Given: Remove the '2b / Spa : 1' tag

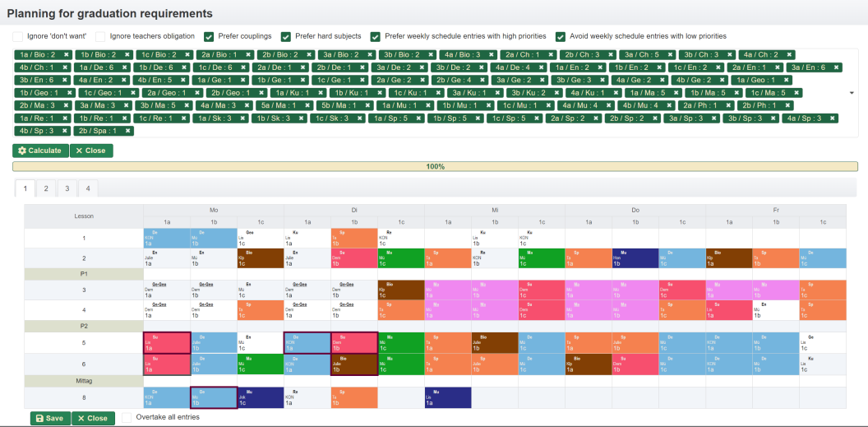Looking at the screenshot, I should [x=128, y=131].
